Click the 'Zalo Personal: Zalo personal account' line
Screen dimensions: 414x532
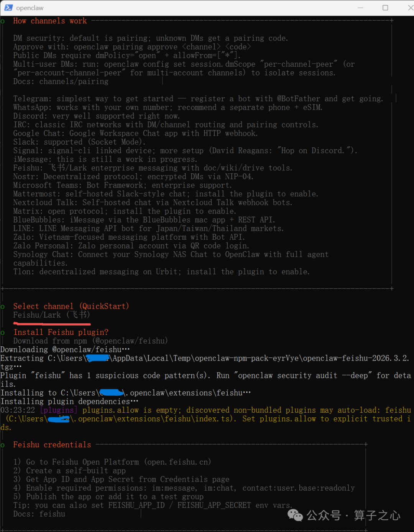[131, 246]
